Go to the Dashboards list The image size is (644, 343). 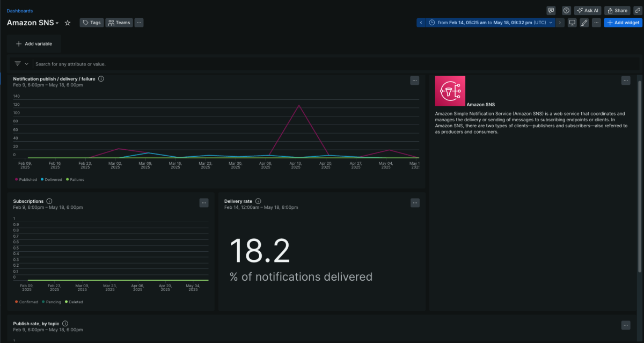click(x=20, y=10)
